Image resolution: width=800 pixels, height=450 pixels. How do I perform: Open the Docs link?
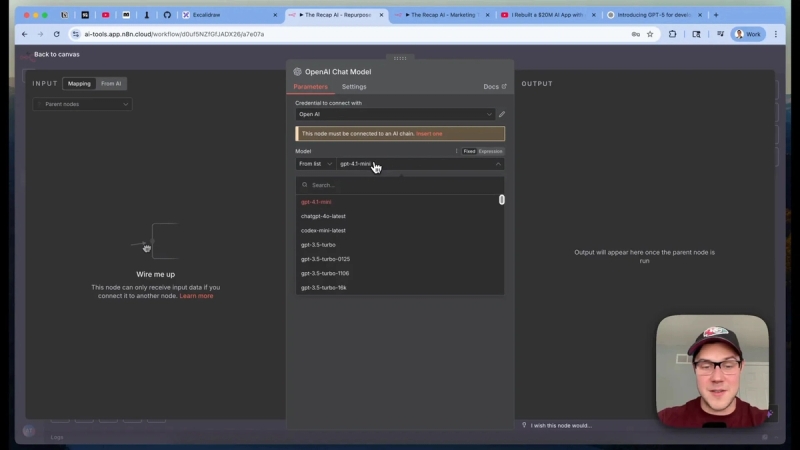(494, 87)
